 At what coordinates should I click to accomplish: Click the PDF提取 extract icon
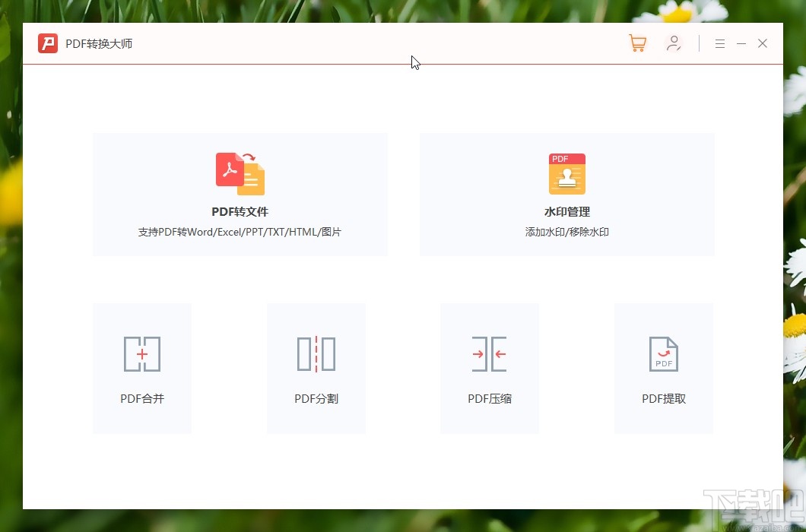tap(664, 353)
